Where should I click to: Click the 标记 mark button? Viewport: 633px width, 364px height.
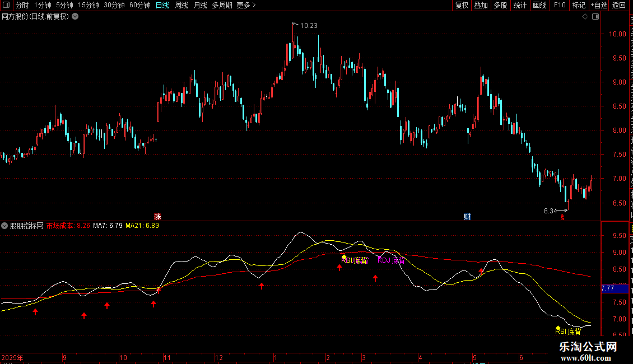tap(579, 5)
